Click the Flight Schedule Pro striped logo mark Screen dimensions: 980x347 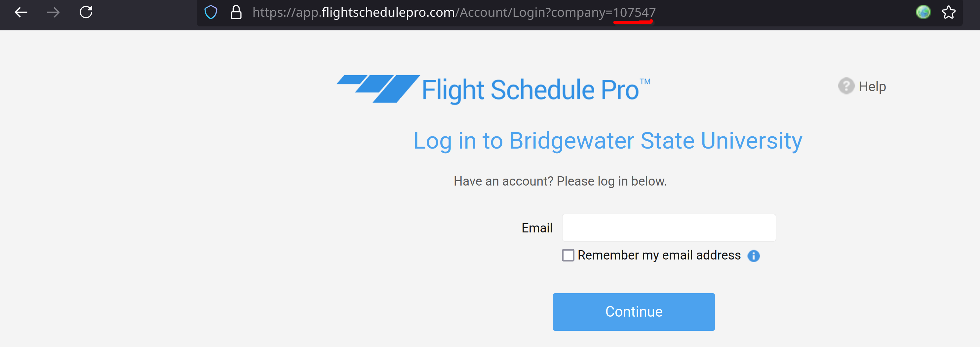[378, 89]
